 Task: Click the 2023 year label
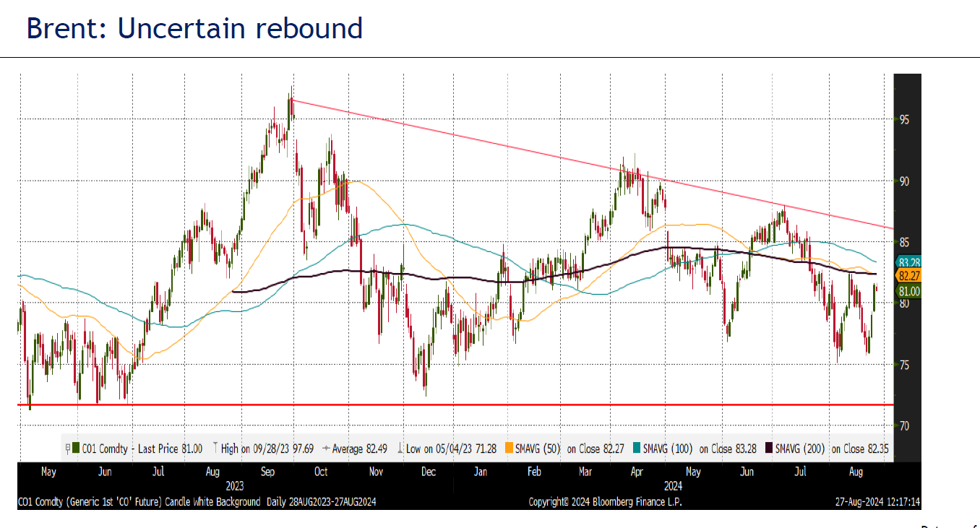point(236,485)
